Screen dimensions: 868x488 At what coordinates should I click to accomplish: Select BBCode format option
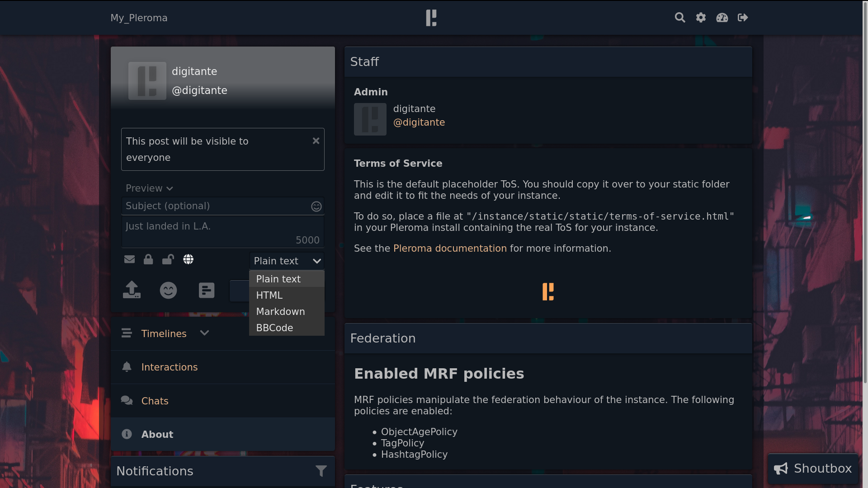[x=274, y=328]
